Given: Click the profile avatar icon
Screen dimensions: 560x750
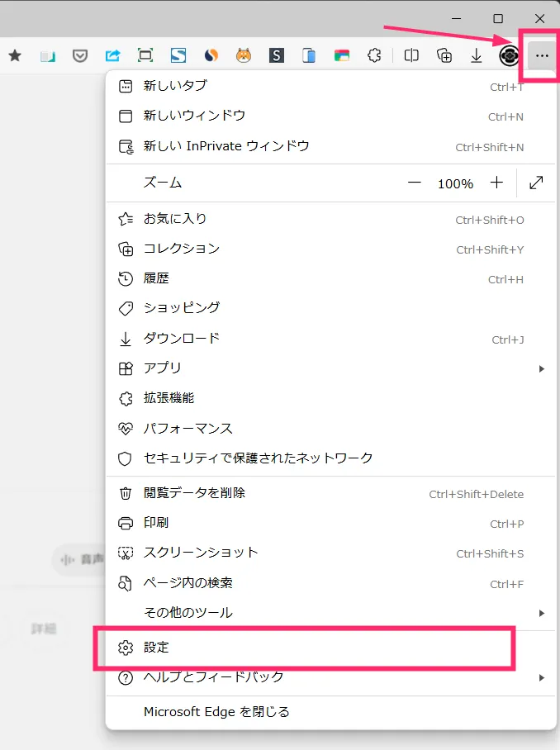Looking at the screenshot, I should coord(509,56).
